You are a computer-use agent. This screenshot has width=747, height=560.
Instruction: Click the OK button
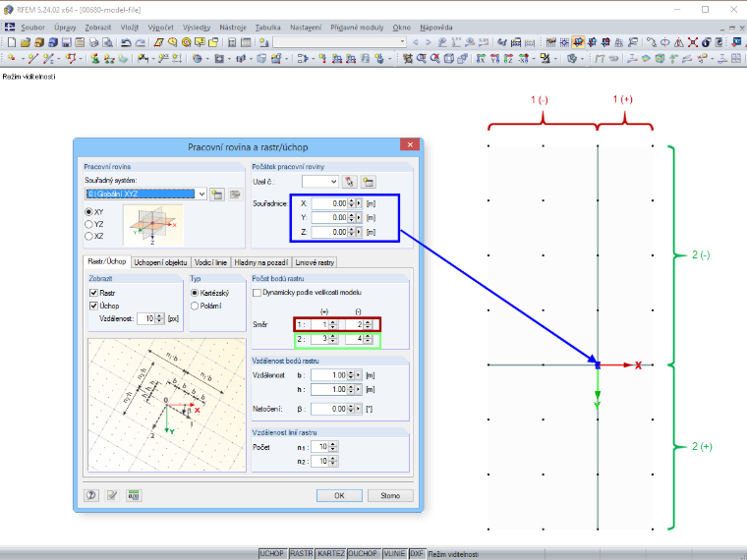pos(339,496)
